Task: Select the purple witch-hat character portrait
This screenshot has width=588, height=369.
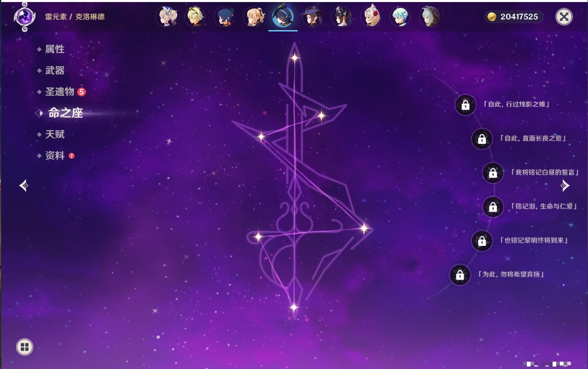Action: click(x=312, y=17)
